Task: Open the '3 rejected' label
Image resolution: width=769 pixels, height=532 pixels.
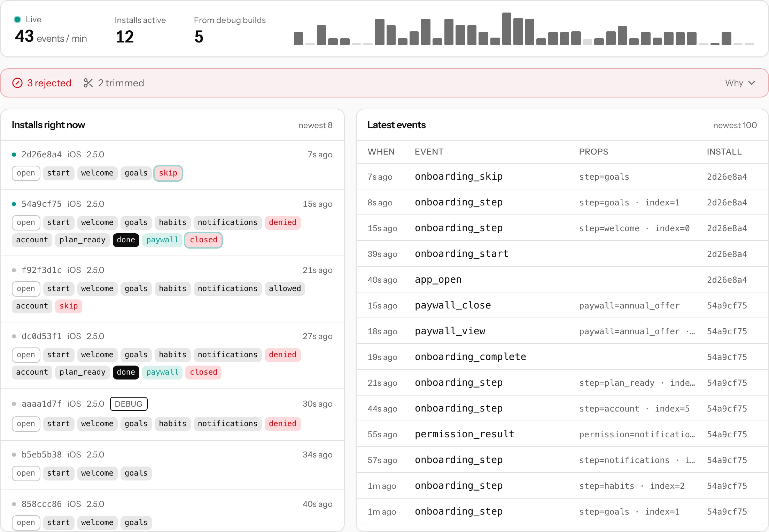Action: 49,83
